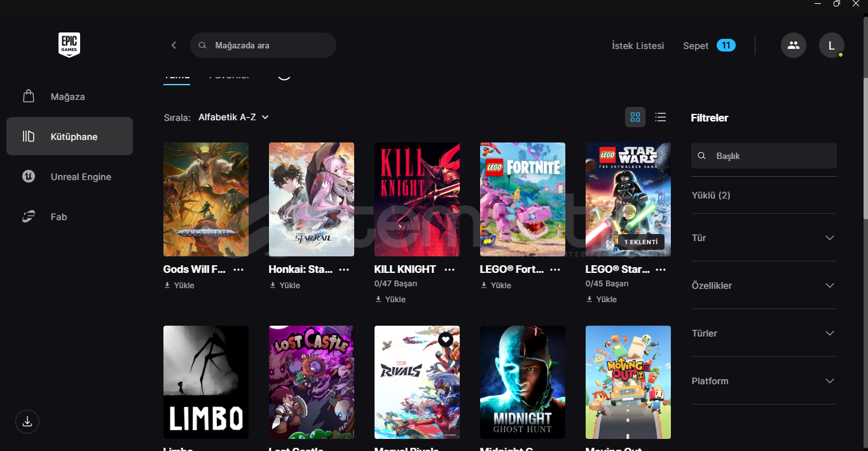Open the L profile avatar
Viewport: 868px width, 451px height.
point(832,45)
